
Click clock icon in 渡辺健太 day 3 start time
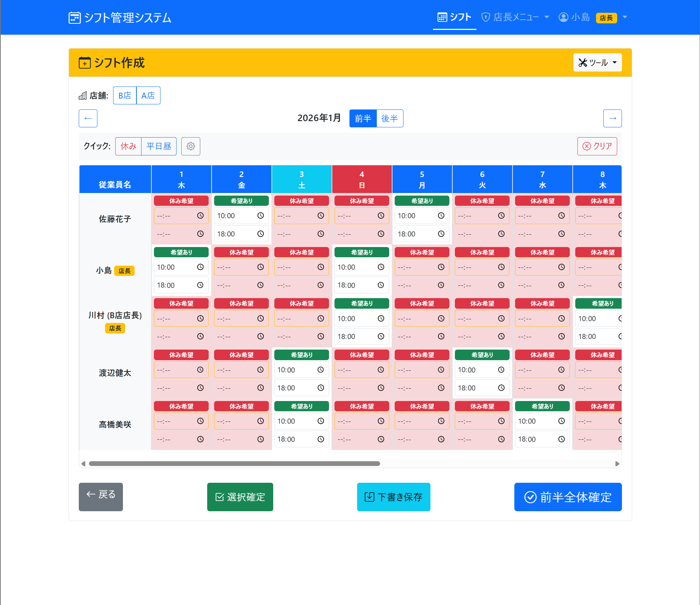tap(321, 370)
